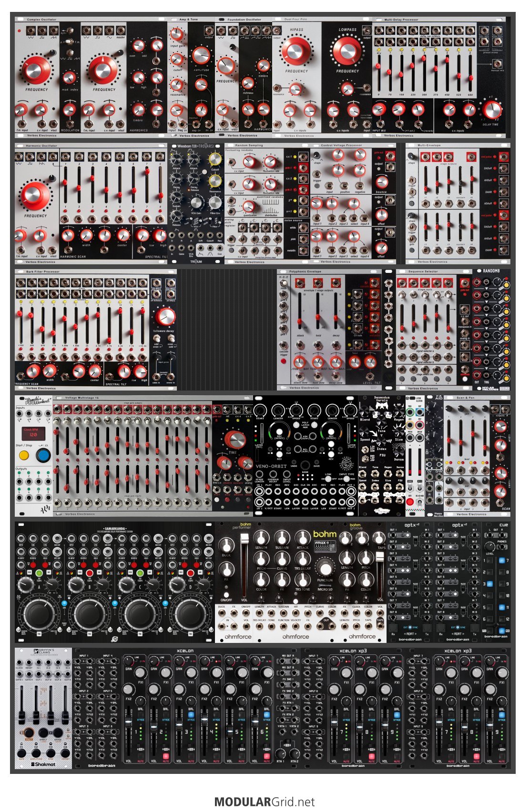Click the SUSTAIN knob on bohm module
Image resolution: width=530 pixels, height=812 pixels.
(x=282, y=538)
